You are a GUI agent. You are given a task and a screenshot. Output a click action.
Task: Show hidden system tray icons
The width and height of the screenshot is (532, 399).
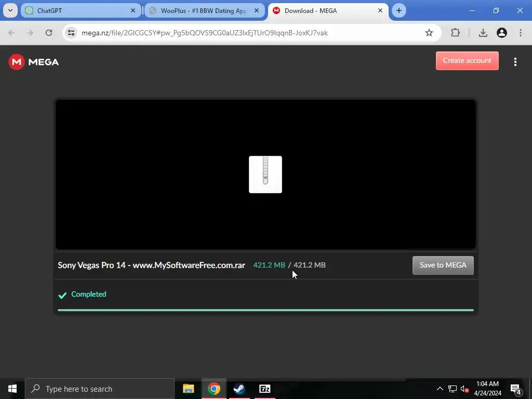click(x=440, y=389)
